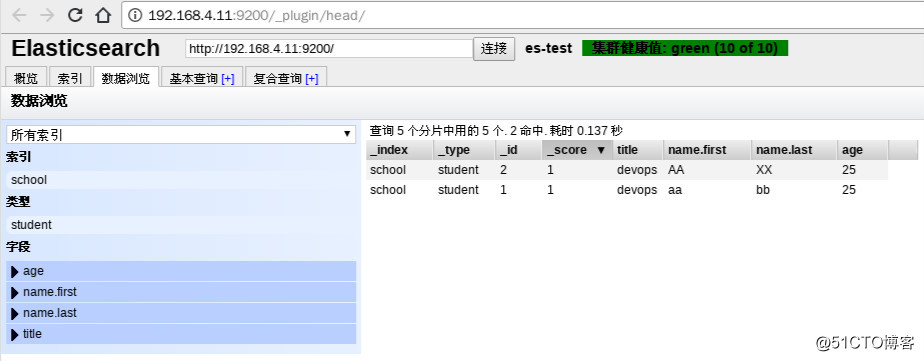Select the student type in the sidebar
Screen dimensions: 924x361
[181, 224]
